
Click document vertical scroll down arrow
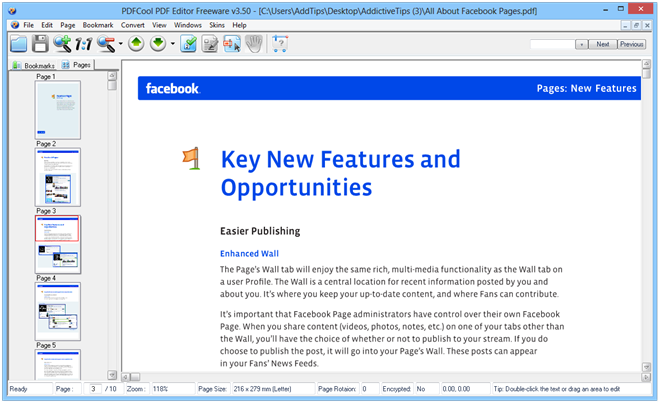tap(646, 367)
